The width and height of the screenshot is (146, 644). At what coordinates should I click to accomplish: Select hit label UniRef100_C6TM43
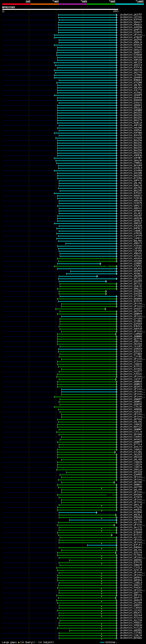(131, 75)
